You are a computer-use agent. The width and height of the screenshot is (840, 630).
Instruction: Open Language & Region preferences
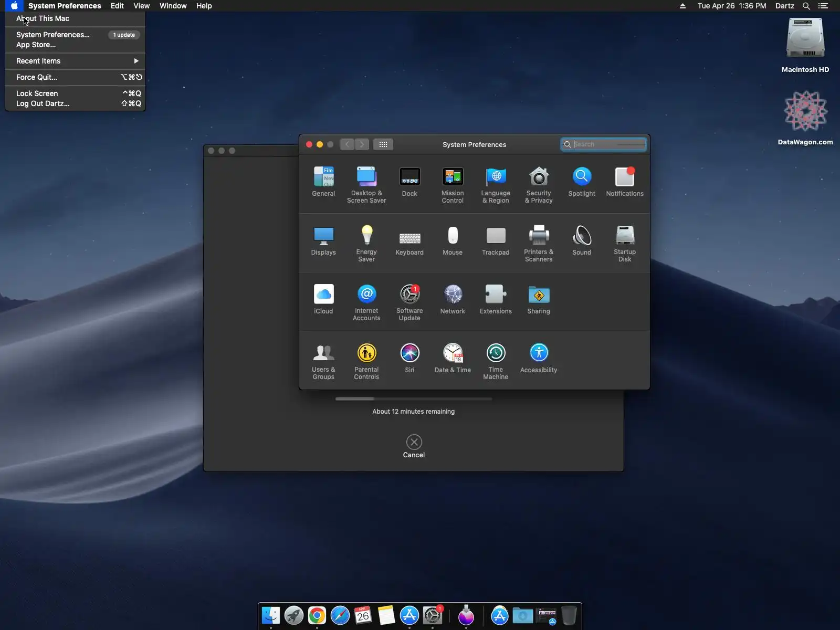(x=496, y=185)
